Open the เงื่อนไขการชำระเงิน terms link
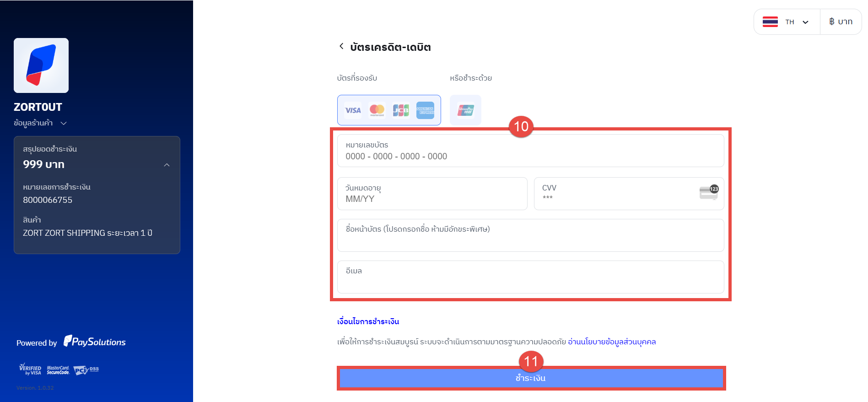Image resolution: width=868 pixels, height=402 pixels. point(368,321)
